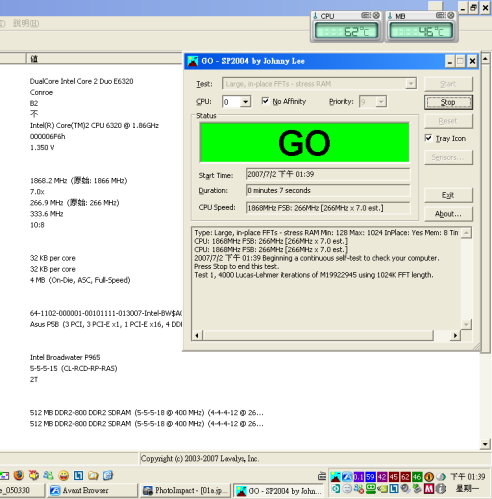Image resolution: width=492 pixels, height=499 pixels.
Task: Select the DualCore Intel Core 2 Duo E6320 value
Action: [82, 81]
